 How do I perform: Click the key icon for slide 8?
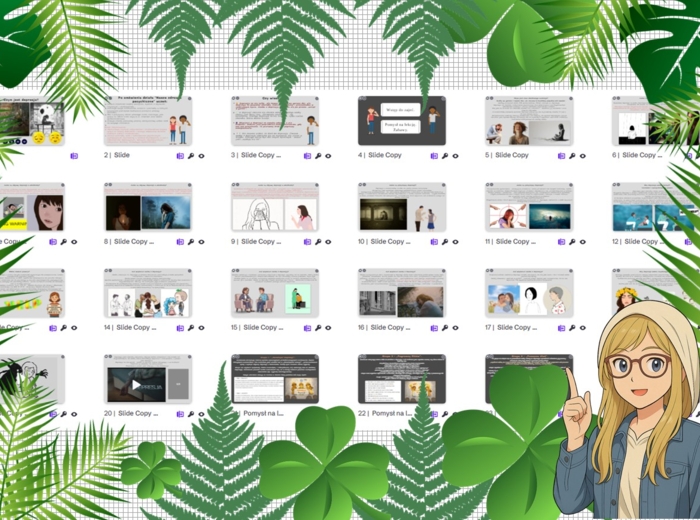[x=191, y=242]
